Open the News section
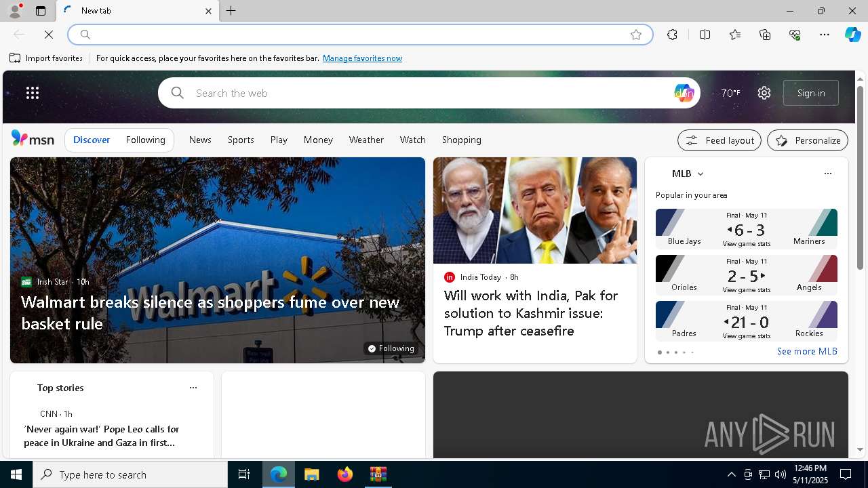 [x=200, y=140]
